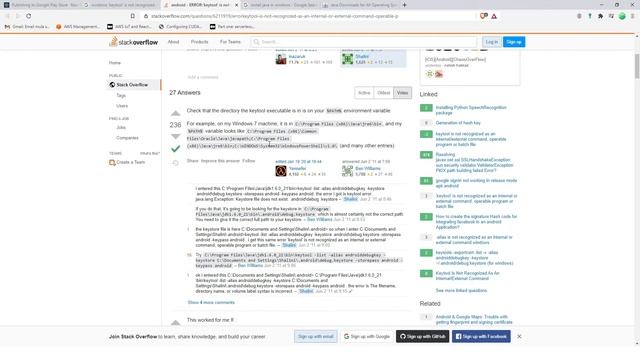640x360 pixels.
Task: Open the answer's activity history clock icon
Action: pos(175,163)
